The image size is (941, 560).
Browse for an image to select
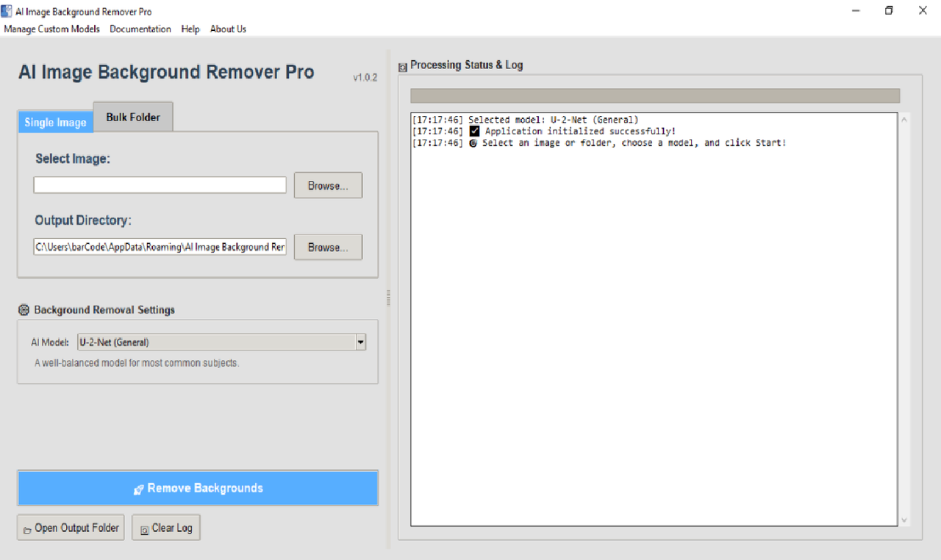328,186
